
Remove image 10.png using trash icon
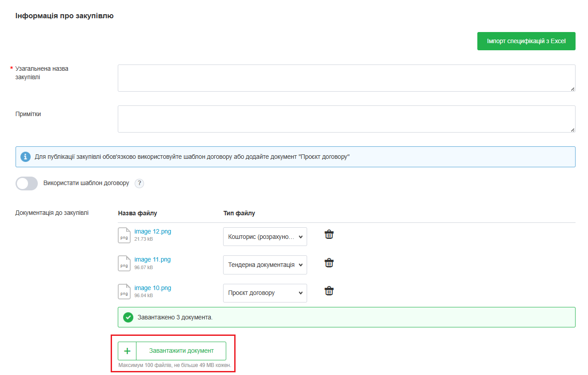329,291
